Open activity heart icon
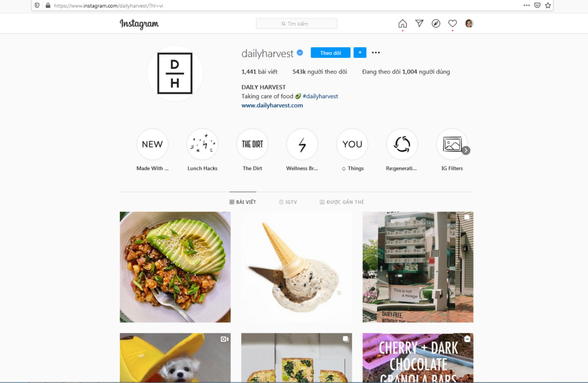 pyautogui.click(x=452, y=24)
